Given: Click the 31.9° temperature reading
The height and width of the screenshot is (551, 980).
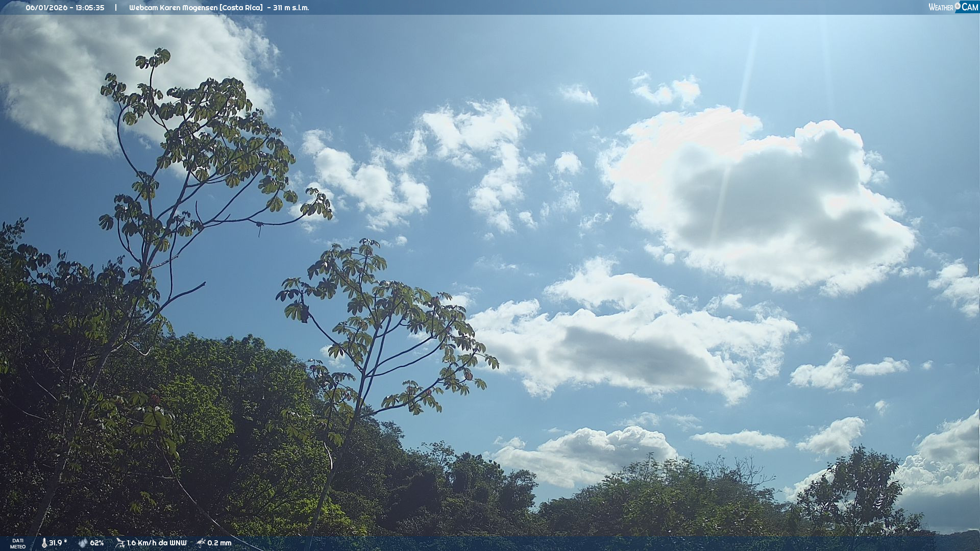Looking at the screenshot, I should click(x=58, y=543).
